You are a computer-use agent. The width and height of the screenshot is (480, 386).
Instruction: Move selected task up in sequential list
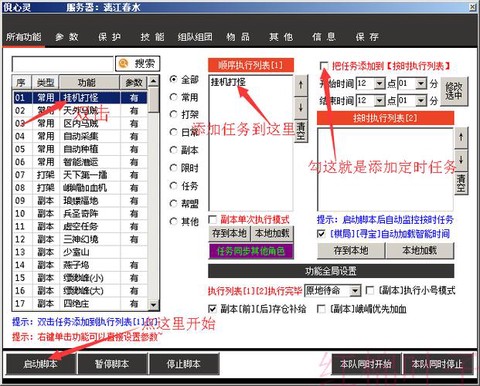(301, 85)
